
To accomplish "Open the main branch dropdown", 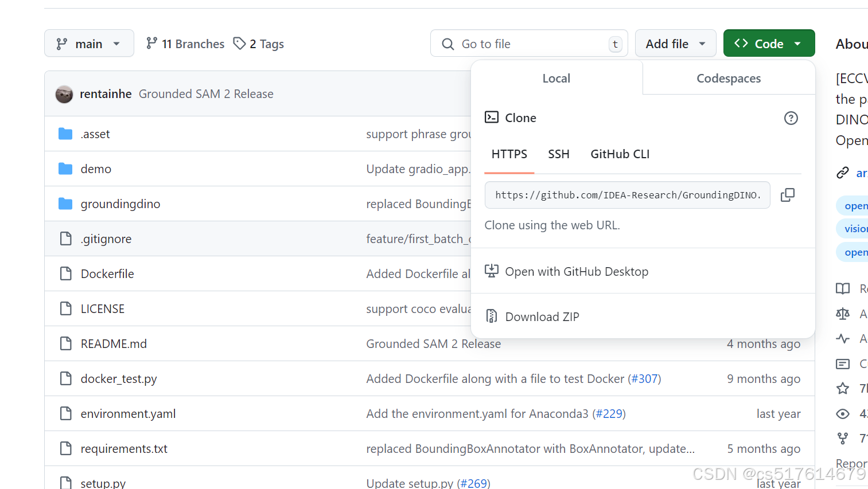I will (89, 44).
